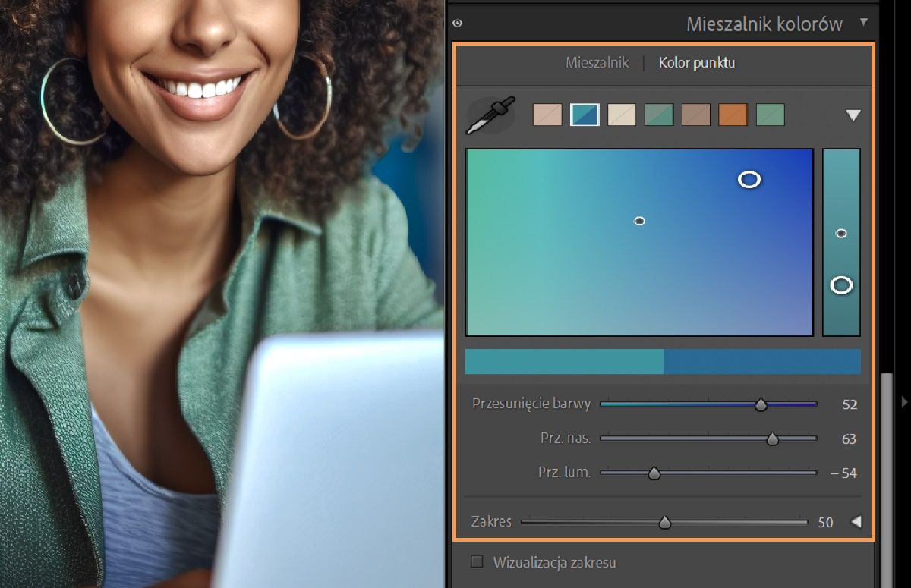
Task: Select the last green color swatch
Action: click(x=771, y=115)
